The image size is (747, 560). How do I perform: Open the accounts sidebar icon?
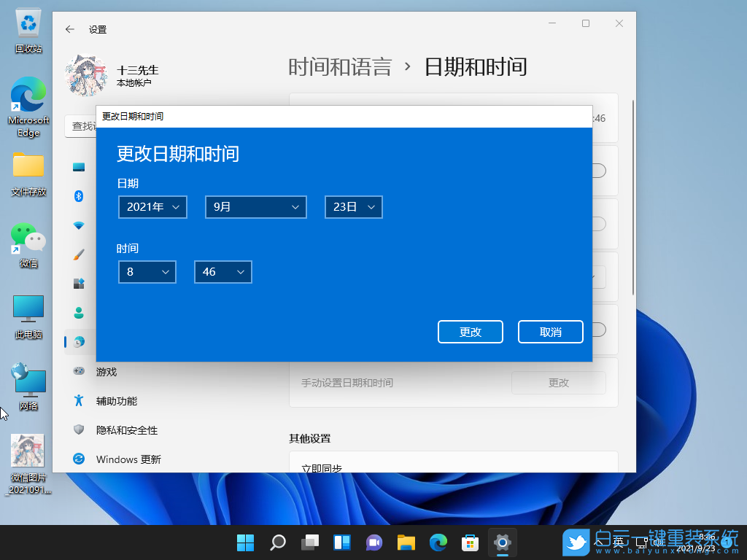point(78,313)
